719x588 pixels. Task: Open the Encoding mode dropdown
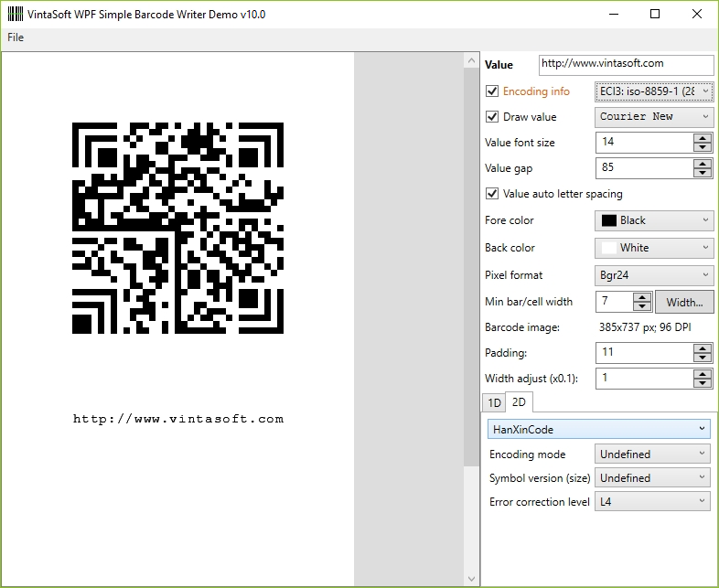point(652,454)
